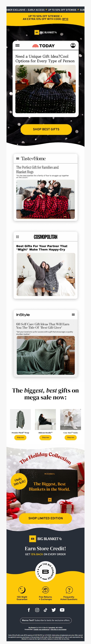Image resolution: width=91 pixels, height=644 pixels.
Task: Click Shop now under Premier Plush Wrap
Action: (20, 437)
